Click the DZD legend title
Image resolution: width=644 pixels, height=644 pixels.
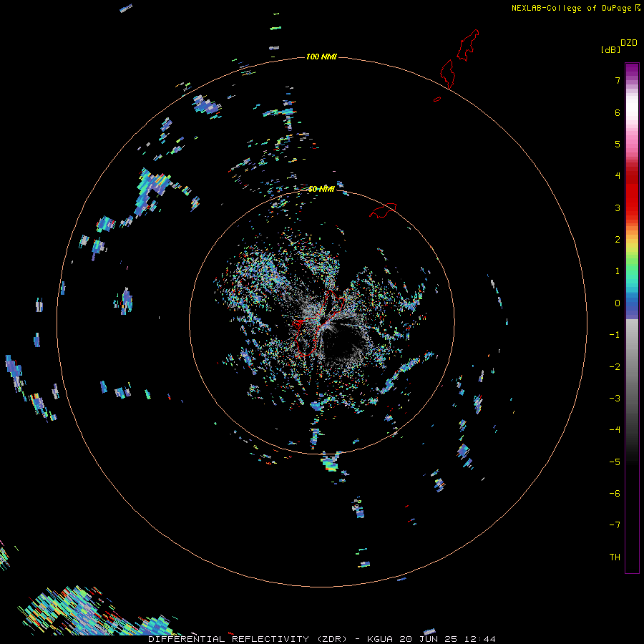pos(629,43)
